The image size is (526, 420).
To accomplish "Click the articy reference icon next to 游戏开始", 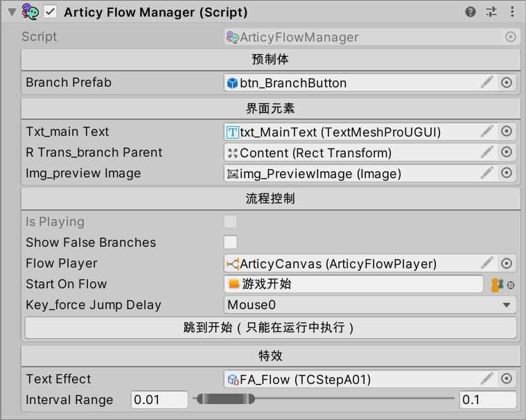I will point(497,285).
